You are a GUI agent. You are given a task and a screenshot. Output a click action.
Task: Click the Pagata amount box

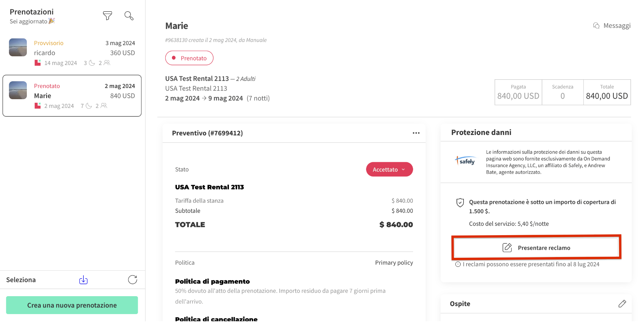[x=518, y=92]
